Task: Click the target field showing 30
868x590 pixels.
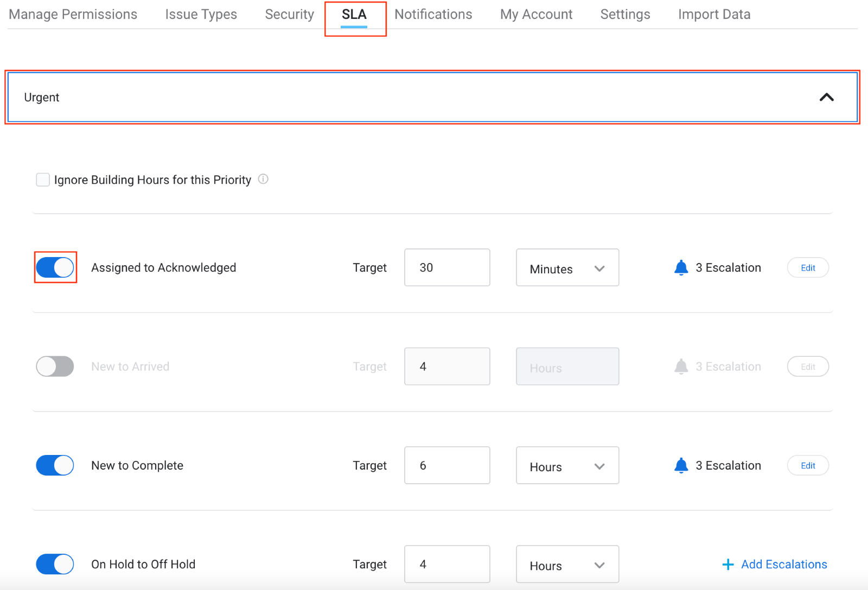Action: pos(447,268)
